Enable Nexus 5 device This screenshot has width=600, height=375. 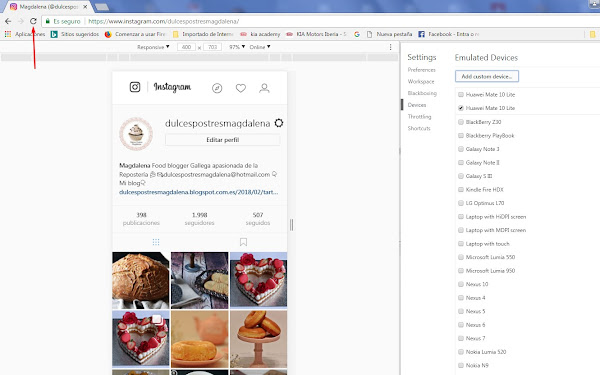click(x=461, y=311)
